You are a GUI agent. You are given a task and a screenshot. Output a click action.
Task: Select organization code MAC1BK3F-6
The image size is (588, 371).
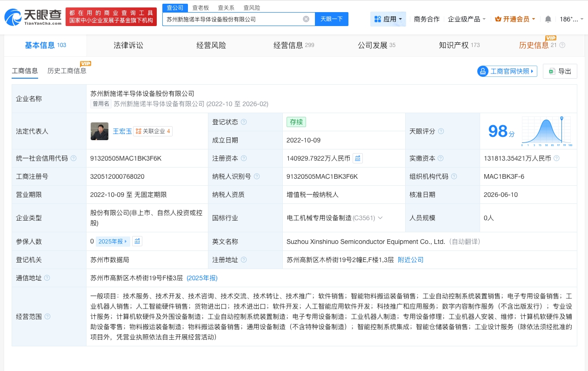pyautogui.click(x=504, y=176)
